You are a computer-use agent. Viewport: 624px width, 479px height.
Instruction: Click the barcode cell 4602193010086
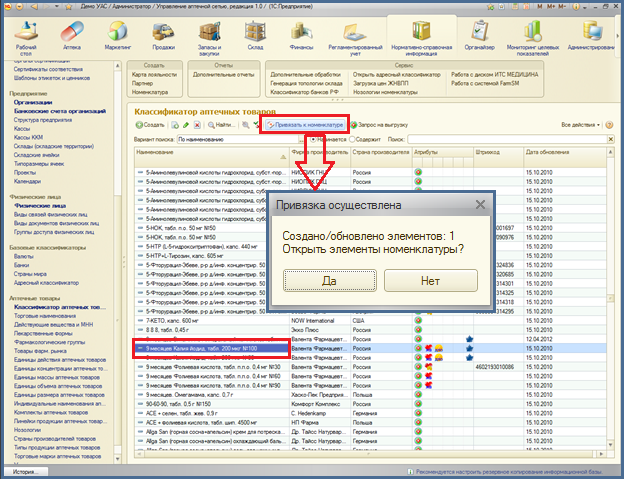click(498, 367)
